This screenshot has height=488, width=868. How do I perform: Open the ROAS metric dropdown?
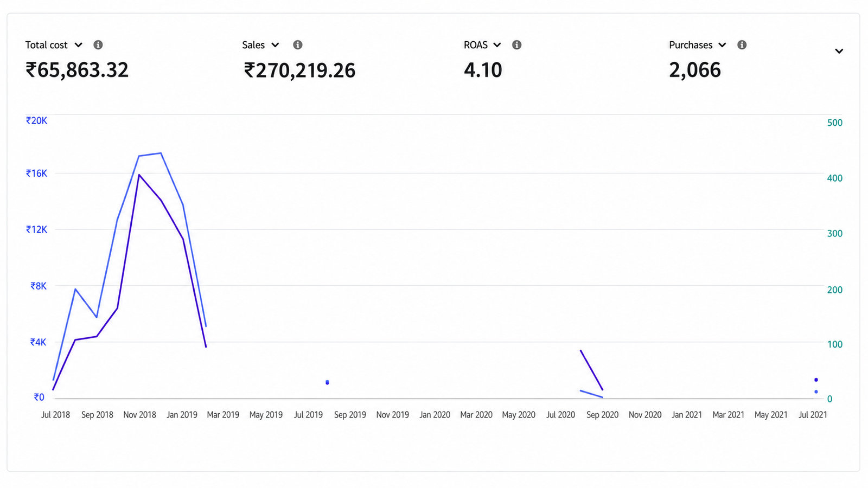point(482,45)
